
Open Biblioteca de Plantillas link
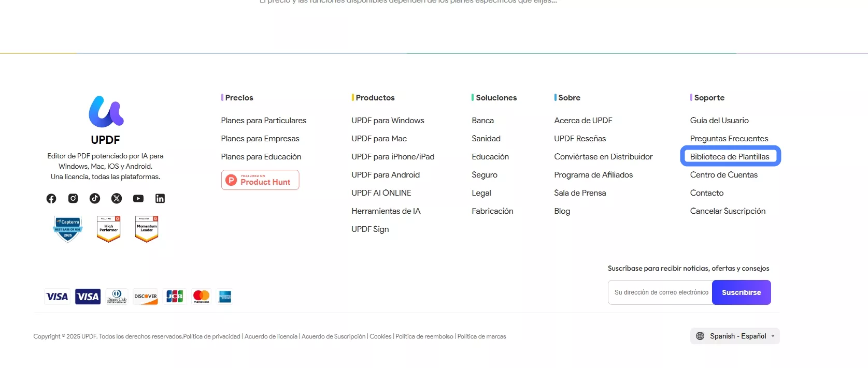pyautogui.click(x=729, y=157)
